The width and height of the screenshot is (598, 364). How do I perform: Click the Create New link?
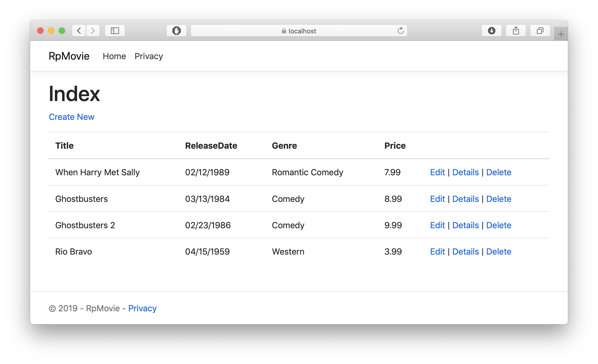click(72, 117)
